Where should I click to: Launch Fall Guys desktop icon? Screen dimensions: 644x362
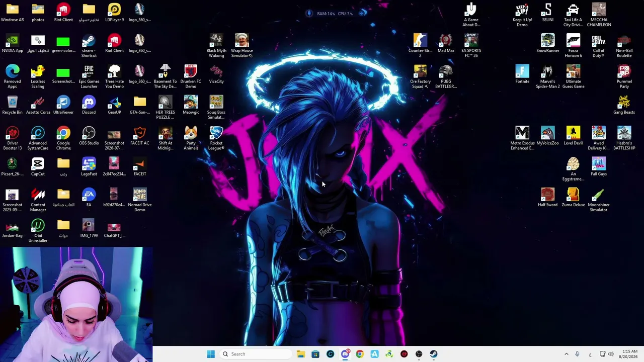[x=599, y=167]
